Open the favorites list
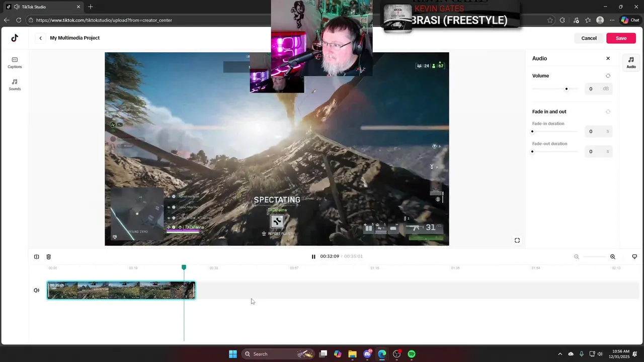Viewport: 644px width, 362px height. pos(588,20)
